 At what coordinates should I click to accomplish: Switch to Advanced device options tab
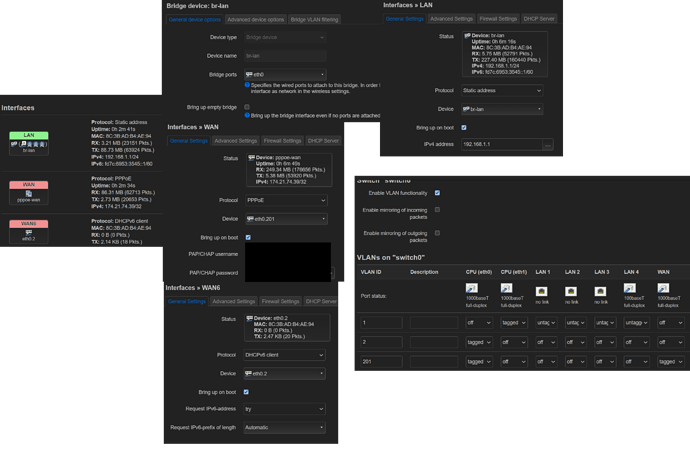256,19
